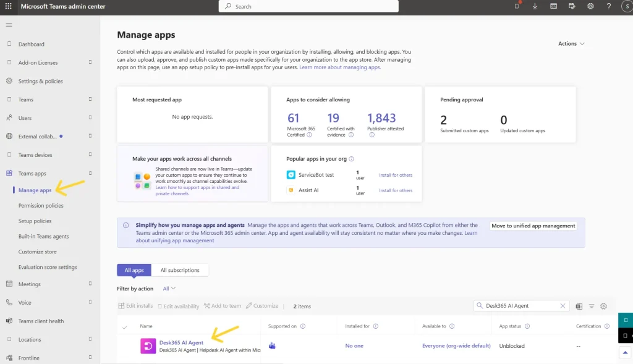Toggle the select-all checkmark in table header
This screenshot has height=364, width=633.
pyautogui.click(x=125, y=327)
